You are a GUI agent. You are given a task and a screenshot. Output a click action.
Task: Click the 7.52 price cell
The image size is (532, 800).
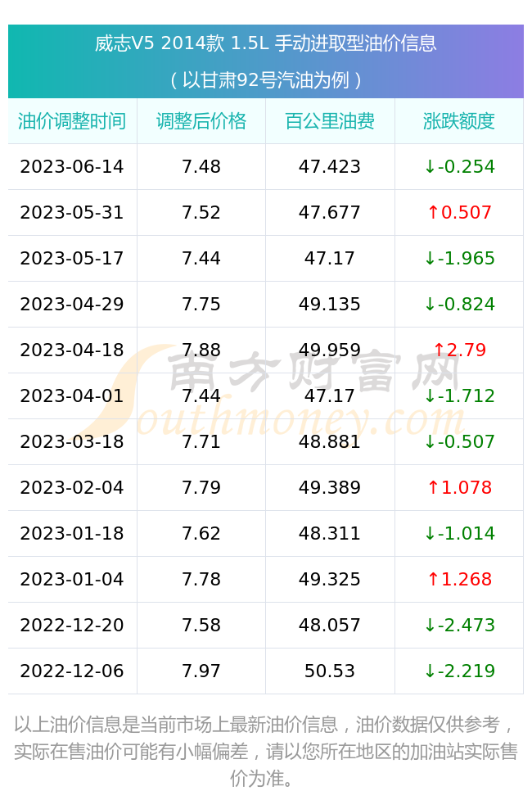click(201, 213)
